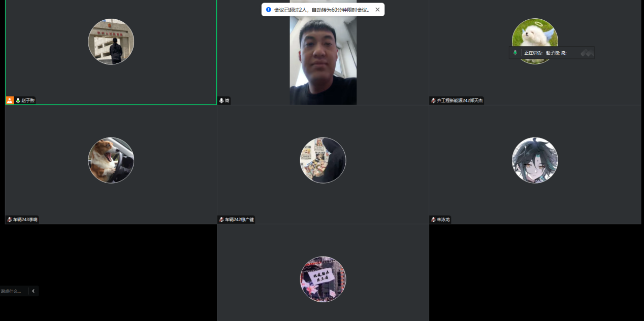Click muted mic icon for 齐工程新能源242郑天杰
The width and height of the screenshot is (644, 321).
433,100
